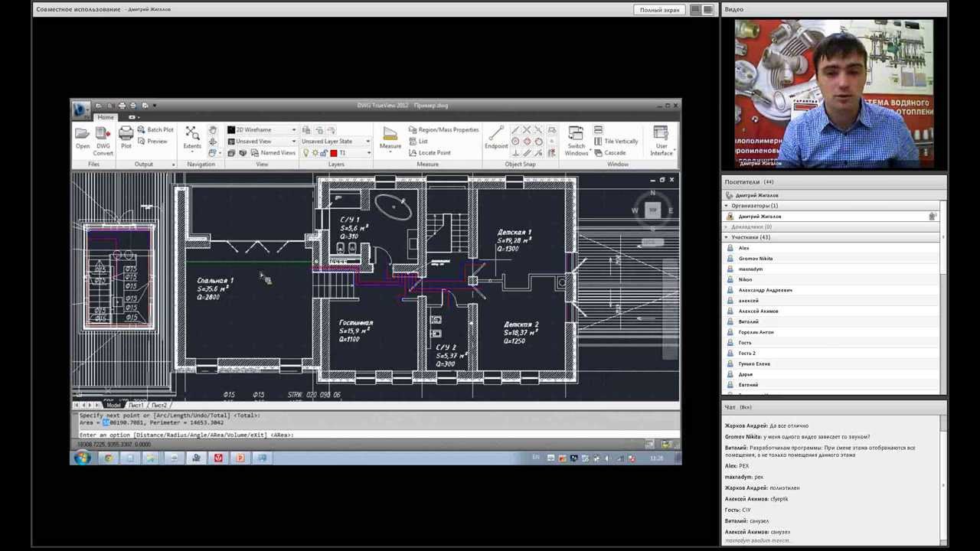The height and width of the screenshot is (551, 980).
Task: Open the Named Views manager
Action: [x=272, y=152]
